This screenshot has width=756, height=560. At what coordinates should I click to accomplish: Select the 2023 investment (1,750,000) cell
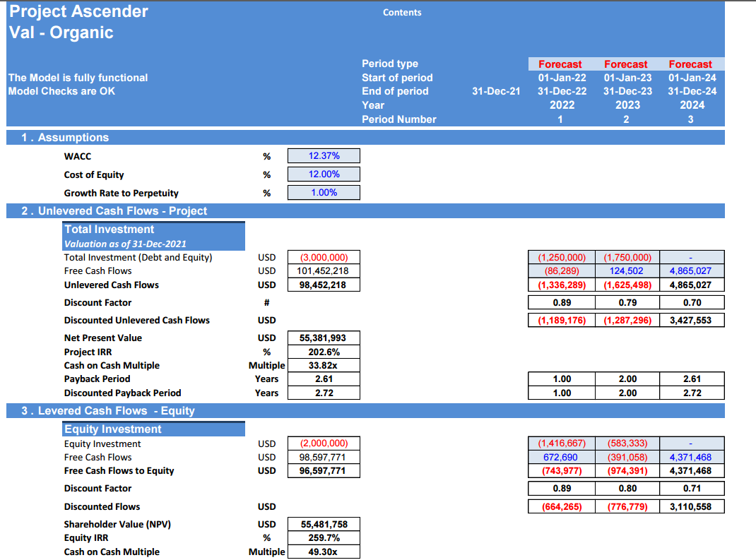click(627, 257)
